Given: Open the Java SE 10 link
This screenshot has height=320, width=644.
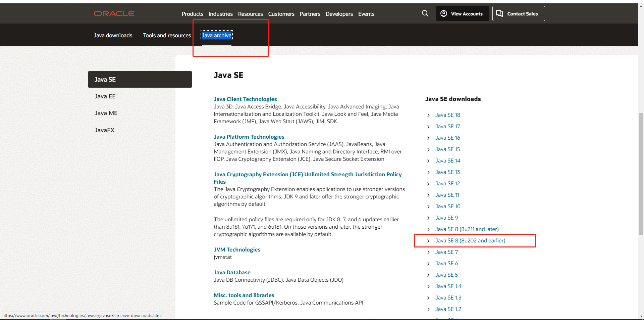Looking at the screenshot, I should [448, 206].
